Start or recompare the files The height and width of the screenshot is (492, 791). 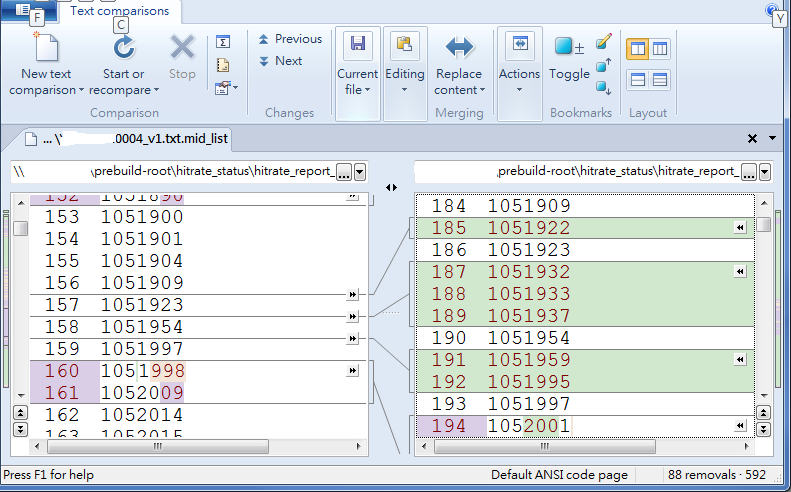tap(124, 63)
